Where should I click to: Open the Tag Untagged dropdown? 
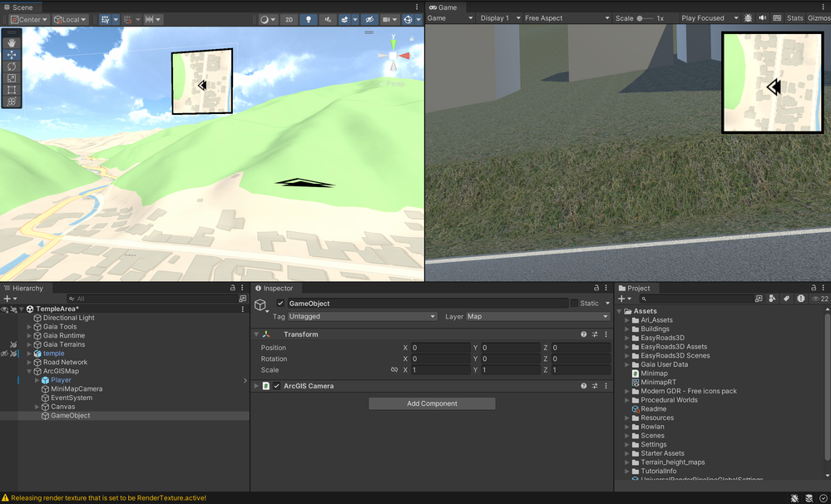[x=363, y=316]
